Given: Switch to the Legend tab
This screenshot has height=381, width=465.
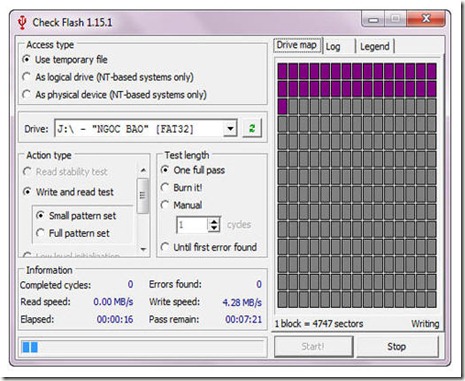Looking at the screenshot, I should tap(375, 47).
